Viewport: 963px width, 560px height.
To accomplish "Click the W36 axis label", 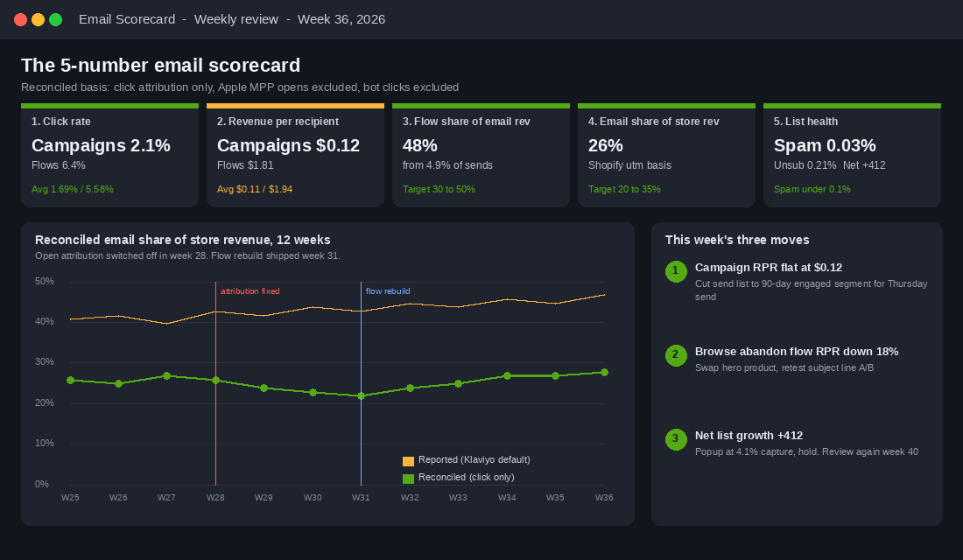I will pyautogui.click(x=604, y=497).
